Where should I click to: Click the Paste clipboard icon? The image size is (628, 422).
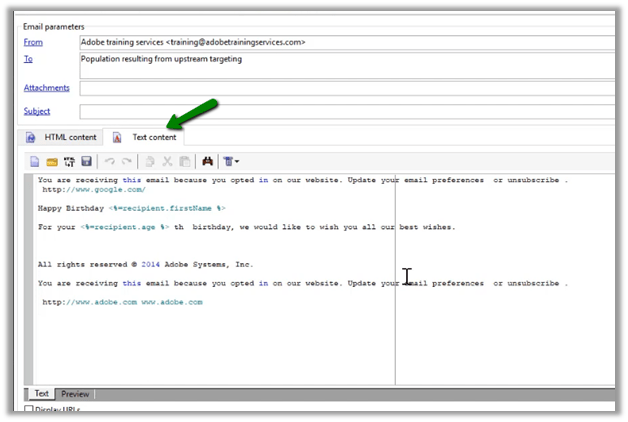click(x=185, y=162)
